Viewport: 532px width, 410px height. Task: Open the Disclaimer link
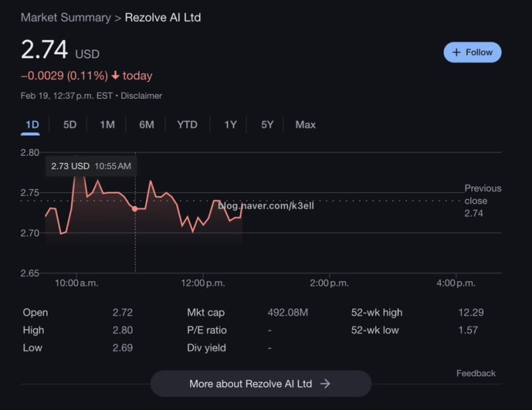[x=141, y=96]
